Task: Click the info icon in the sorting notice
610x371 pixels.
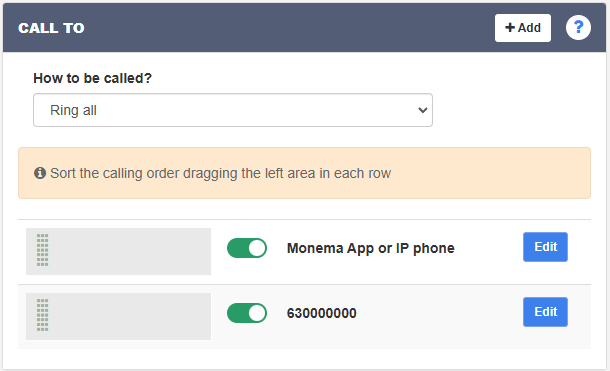Action: [x=40, y=173]
